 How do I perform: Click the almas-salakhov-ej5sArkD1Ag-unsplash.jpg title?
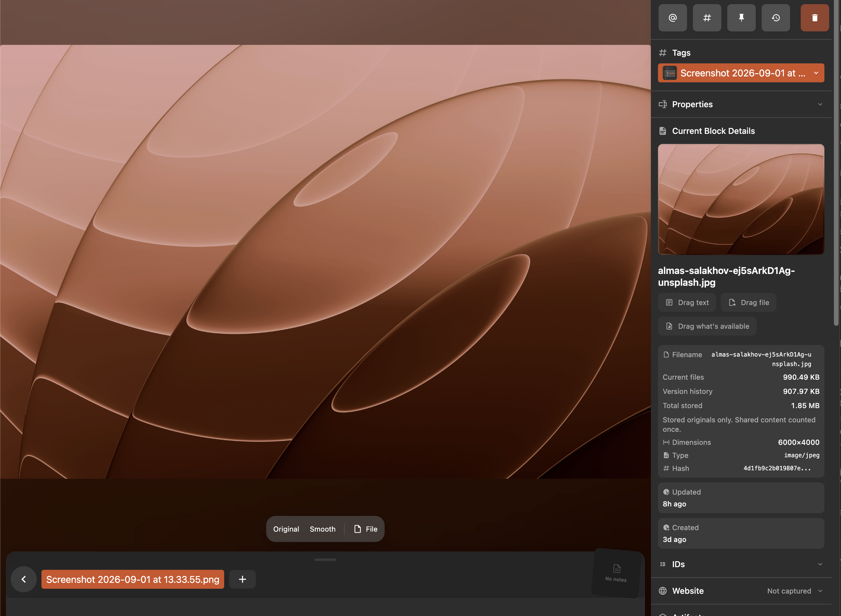point(726,276)
